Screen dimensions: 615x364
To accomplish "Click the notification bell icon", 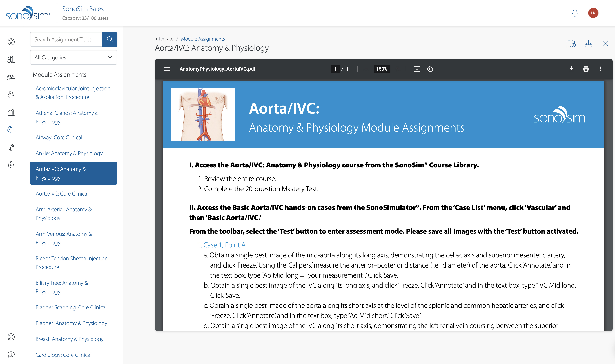I will tap(574, 13).
